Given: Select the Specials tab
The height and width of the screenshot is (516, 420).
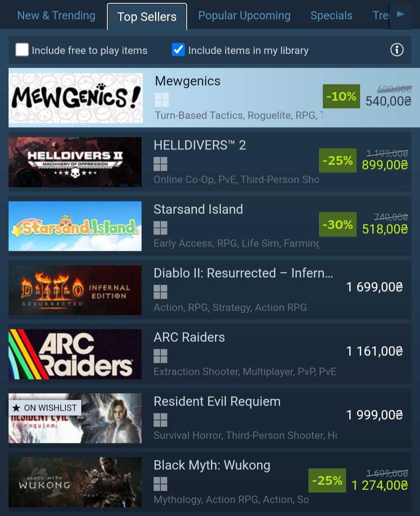Looking at the screenshot, I should click(331, 16).
